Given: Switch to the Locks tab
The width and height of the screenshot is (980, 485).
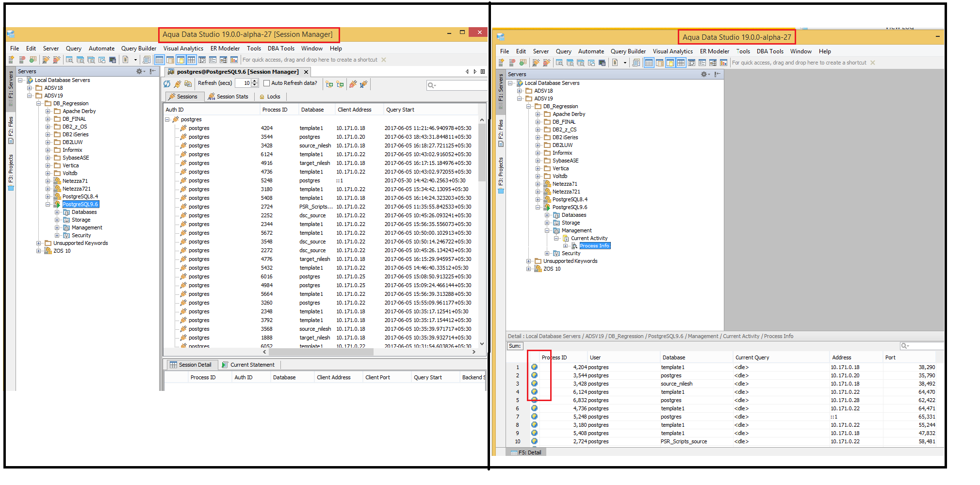Looking at the screenshot, I should click(x=270, y=97).
